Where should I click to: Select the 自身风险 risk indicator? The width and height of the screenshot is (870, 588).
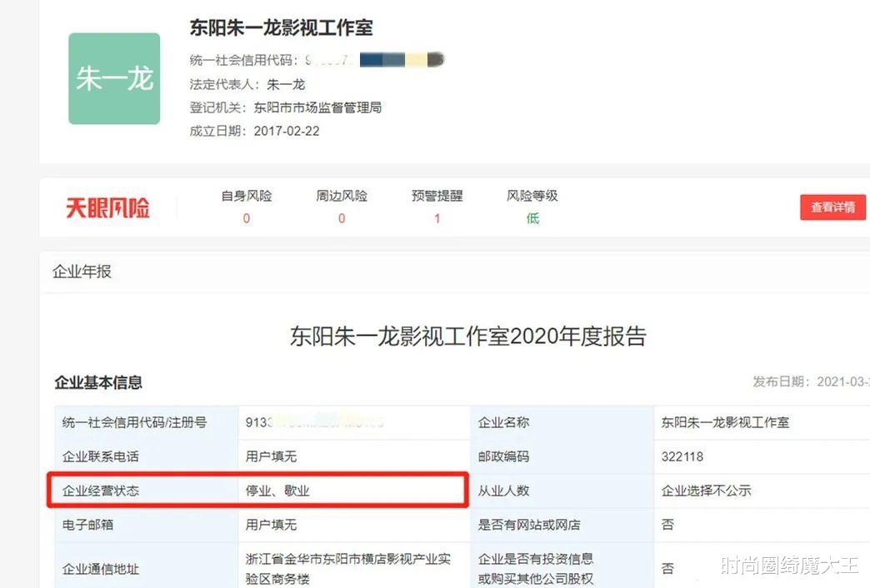tap(246, 207)
